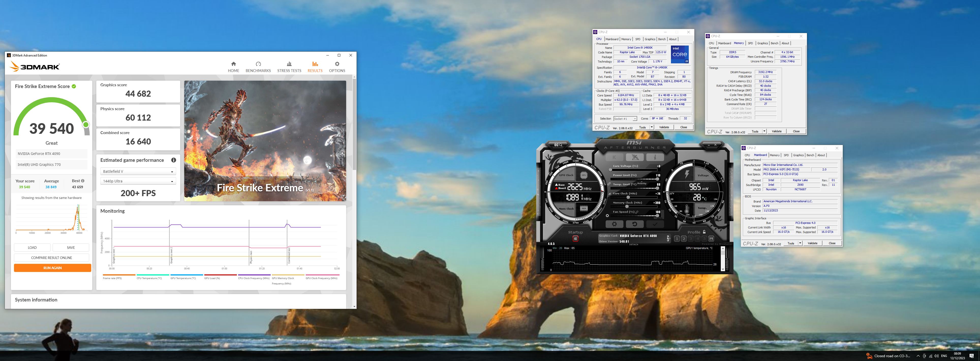Click info icon next to Best score
Image resolution: width=980 pixels, height=361 pixels.
coord(83,181)
